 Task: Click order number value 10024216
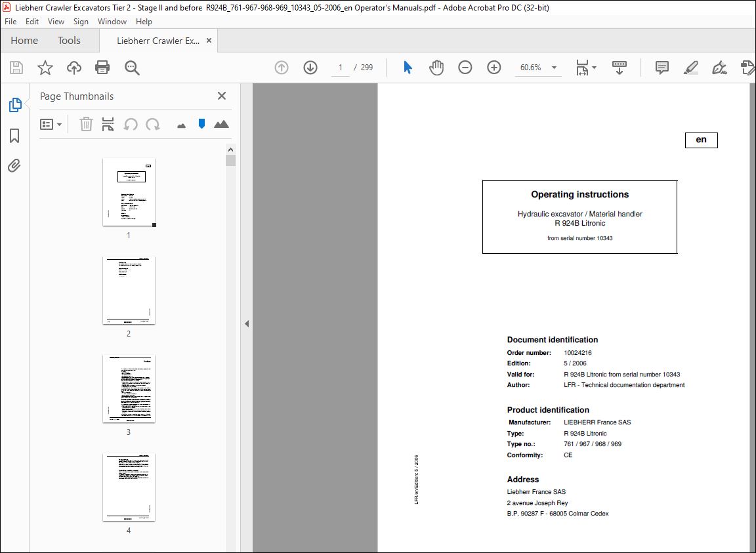point(577,353)
